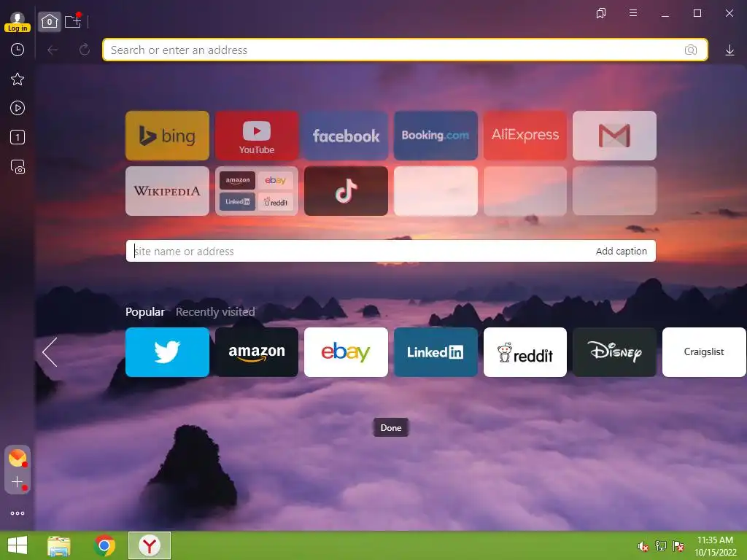Open the screenshot tool icon in sidebar
The height and width of the screenshot is (560, 747).
[x=18, y=167]
